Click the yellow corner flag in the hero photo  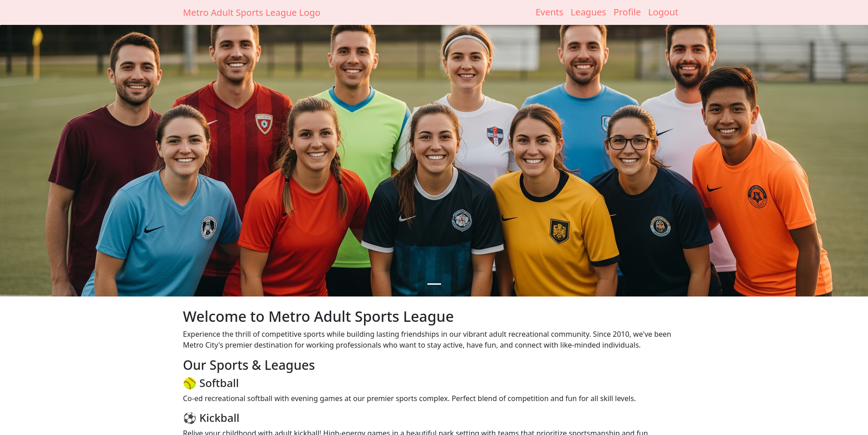37,37
